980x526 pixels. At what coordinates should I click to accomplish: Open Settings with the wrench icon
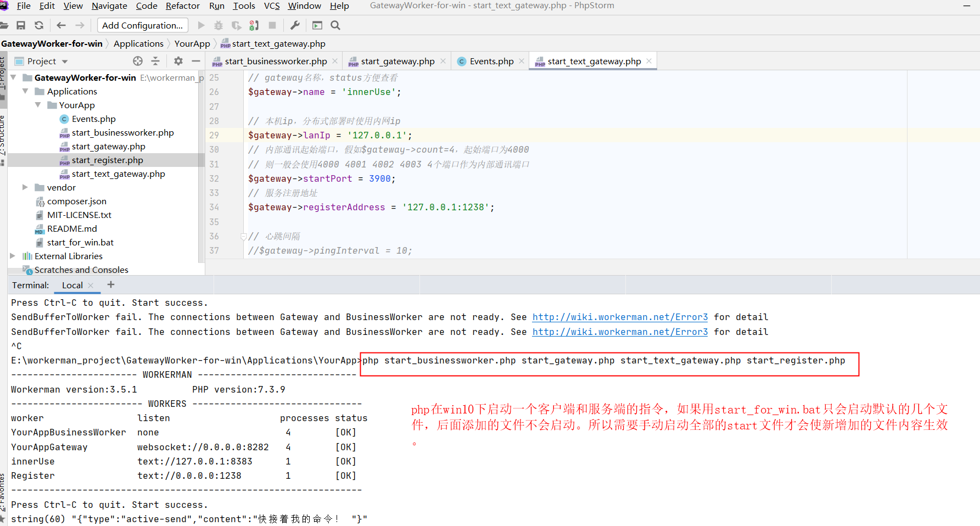[x=295, y=25]
